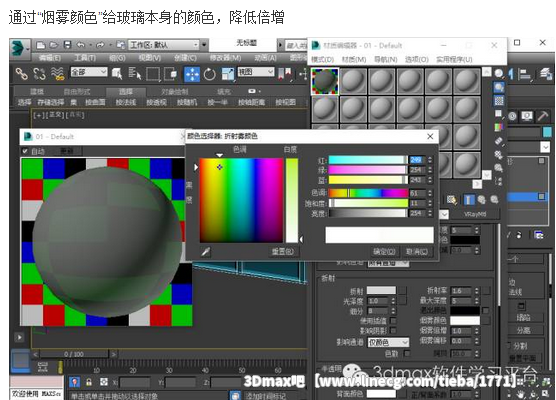Click the New Scene icon in quick access toolbar

[41, 45]
